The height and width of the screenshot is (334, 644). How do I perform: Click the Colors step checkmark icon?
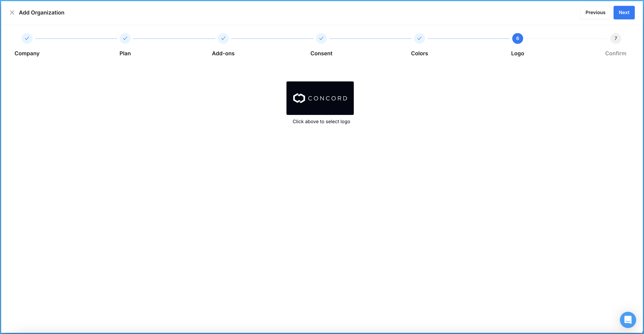point(420,39)
